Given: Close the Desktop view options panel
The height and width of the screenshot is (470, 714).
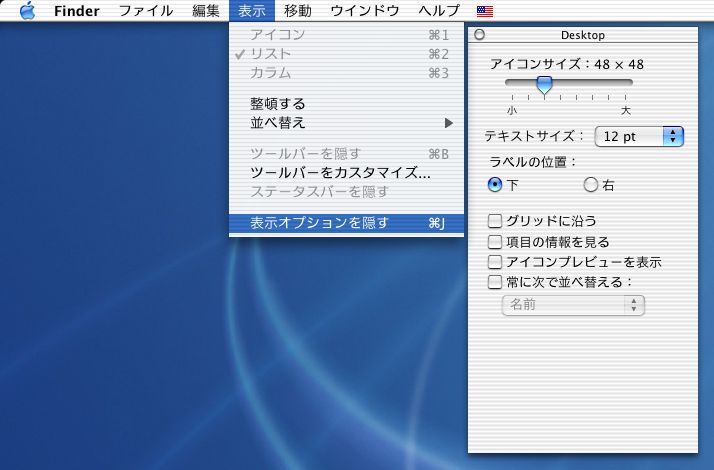Looking at the screenshot, I should click(479, 35).
